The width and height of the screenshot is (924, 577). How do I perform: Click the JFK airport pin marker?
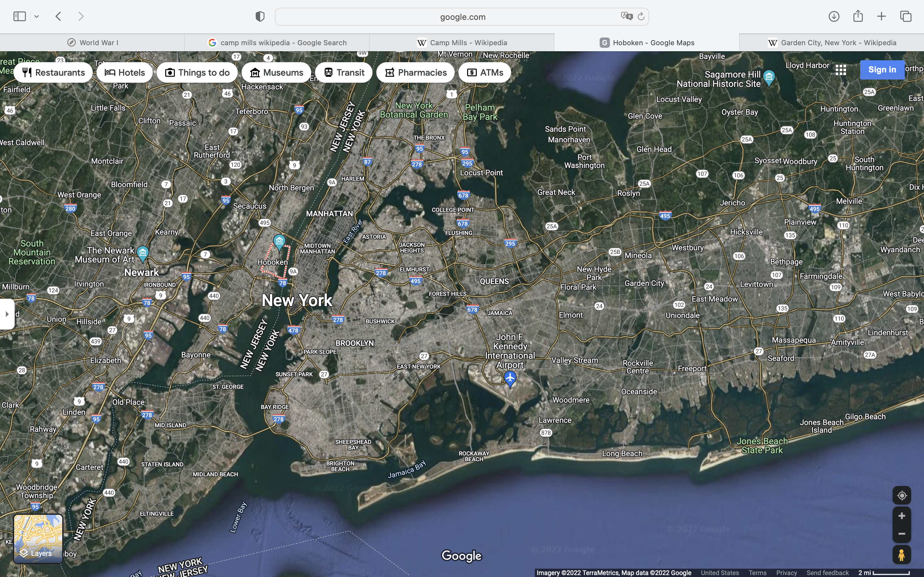[510, 379]
